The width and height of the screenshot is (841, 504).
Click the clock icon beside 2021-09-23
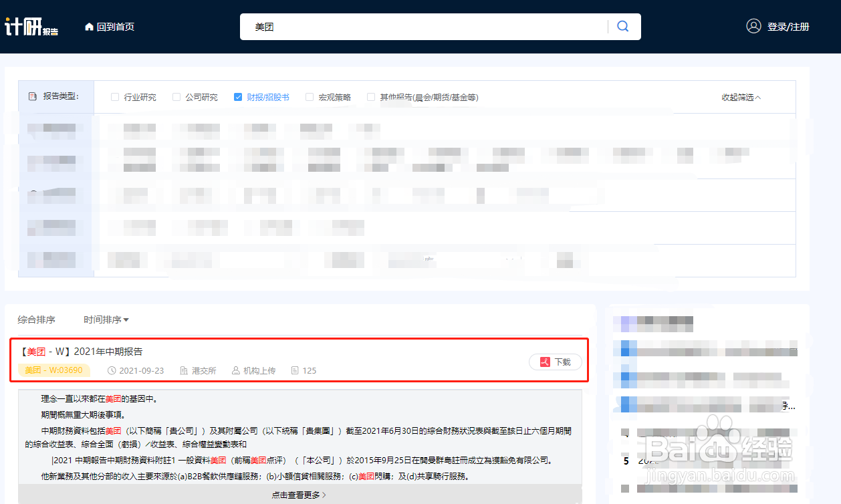112,370
